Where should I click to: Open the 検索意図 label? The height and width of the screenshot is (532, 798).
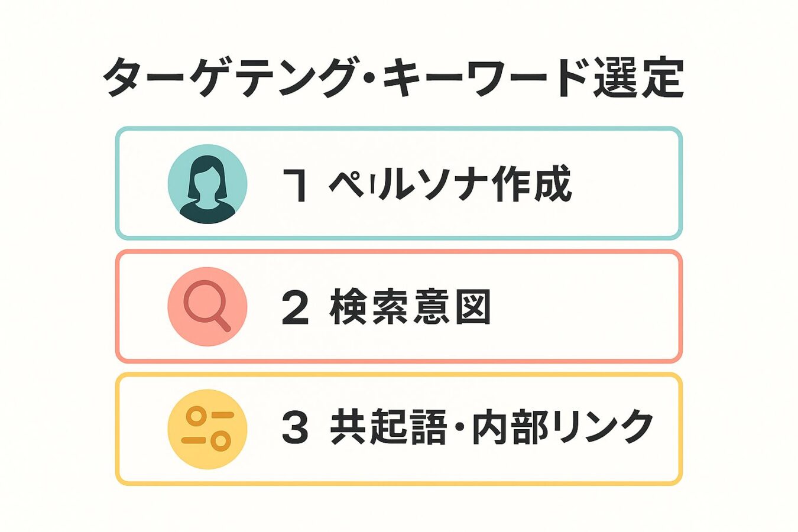pos(410,307)
